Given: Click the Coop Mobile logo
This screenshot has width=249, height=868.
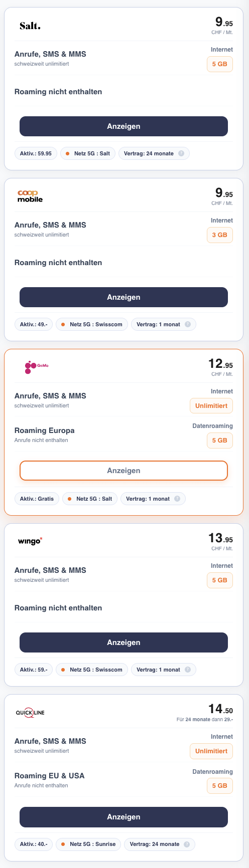Looking at the screenshot, I should pyautogui.click(x=30, y=196).
